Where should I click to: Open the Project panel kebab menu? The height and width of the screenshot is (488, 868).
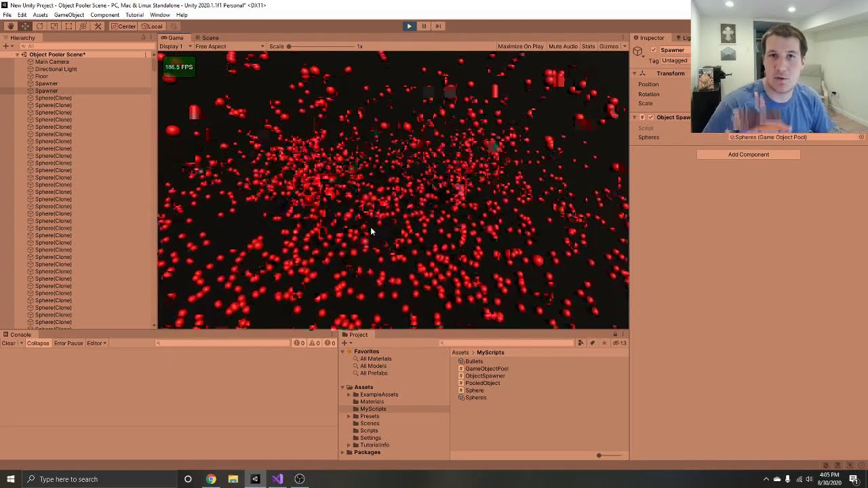(x=624, y=335)
